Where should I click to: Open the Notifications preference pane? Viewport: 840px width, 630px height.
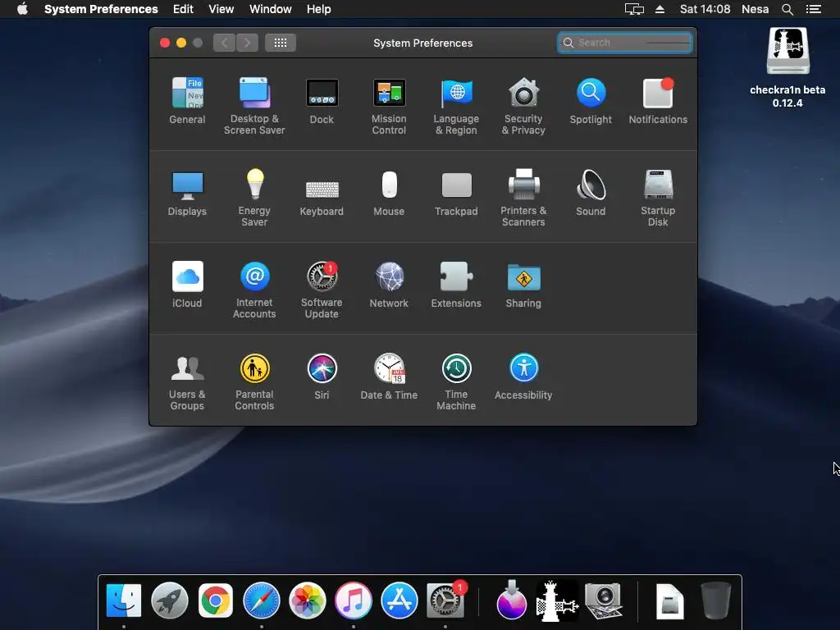[658, 101]
